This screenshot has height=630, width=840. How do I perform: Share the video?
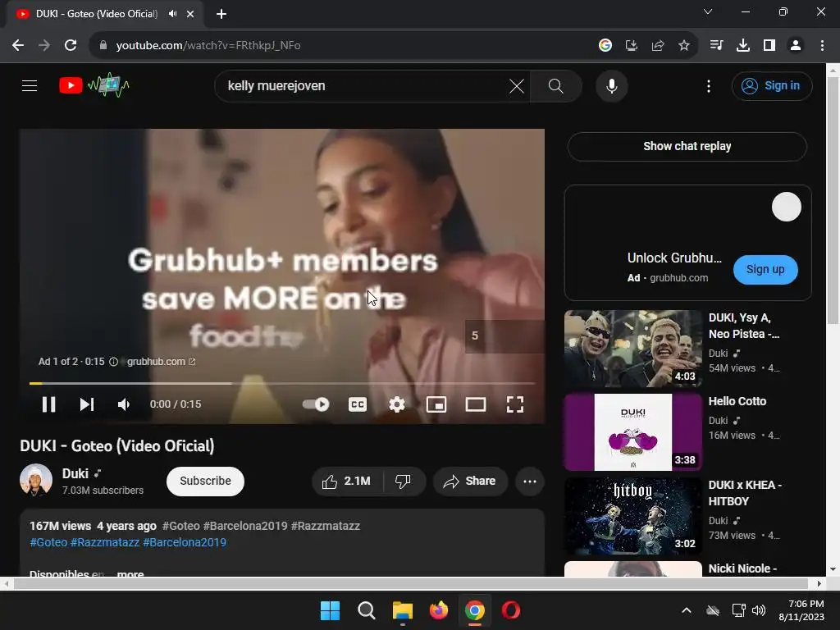tap(470, 481)
